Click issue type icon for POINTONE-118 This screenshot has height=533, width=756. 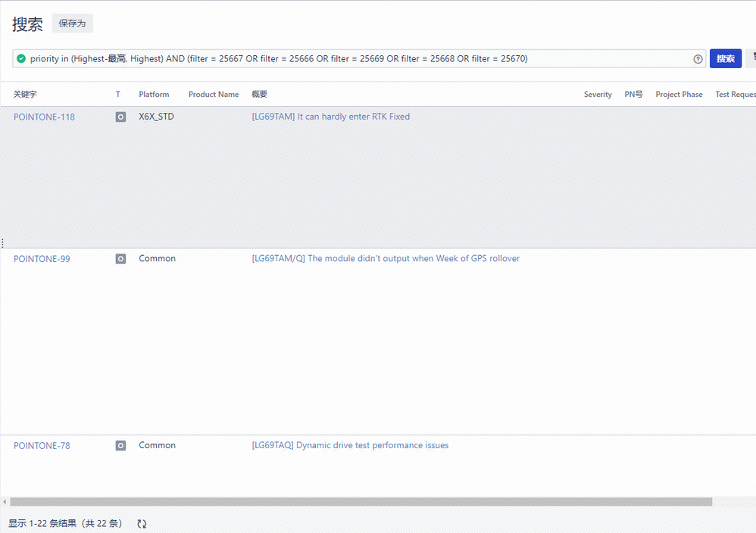click(x=120, y=117)
